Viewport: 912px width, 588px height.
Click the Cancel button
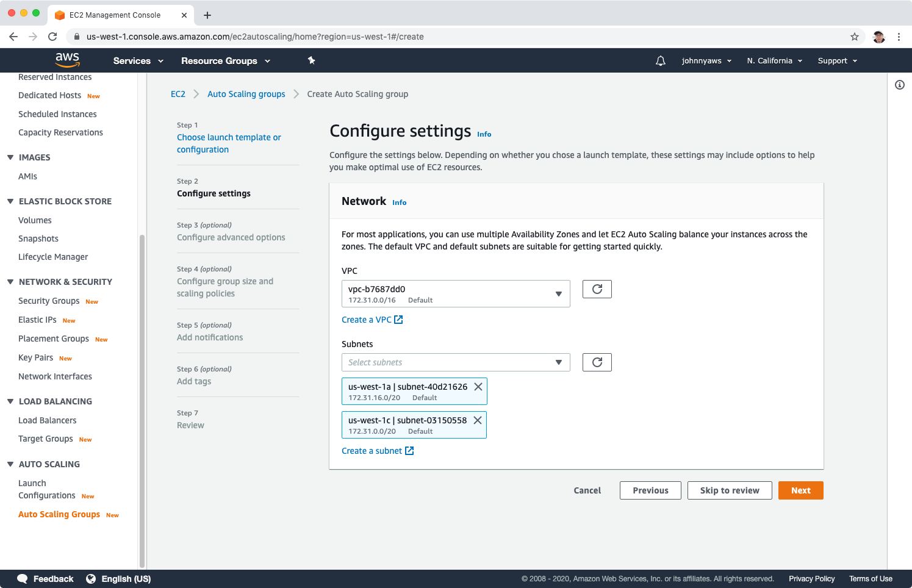point(587,490)
